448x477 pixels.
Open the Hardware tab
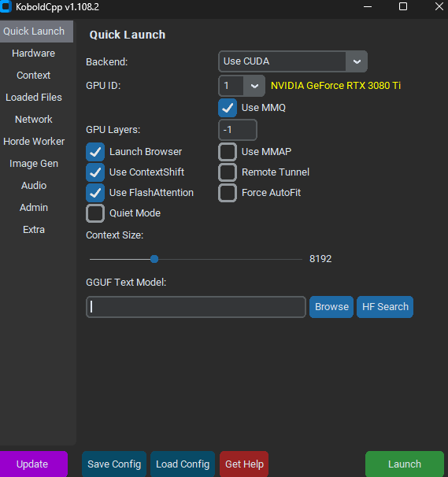point(34,54)
